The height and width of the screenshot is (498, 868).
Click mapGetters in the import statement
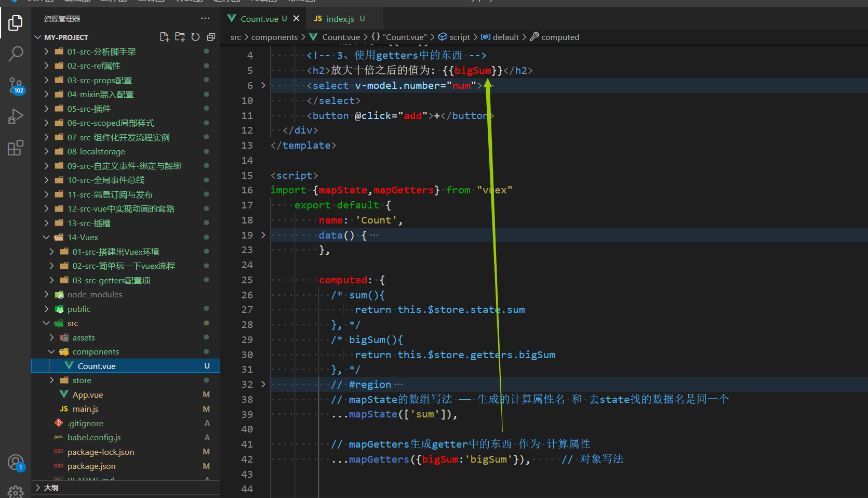click(x=404, y=190)
